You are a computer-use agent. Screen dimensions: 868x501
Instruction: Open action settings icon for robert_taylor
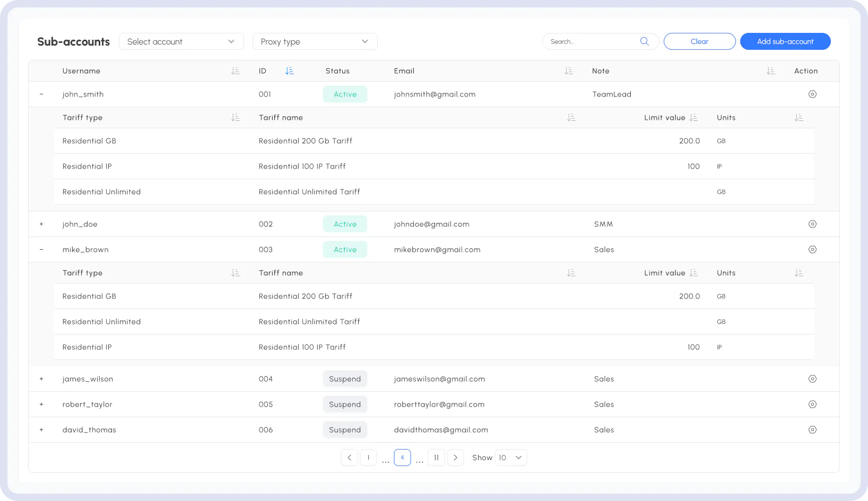(812, 405)
